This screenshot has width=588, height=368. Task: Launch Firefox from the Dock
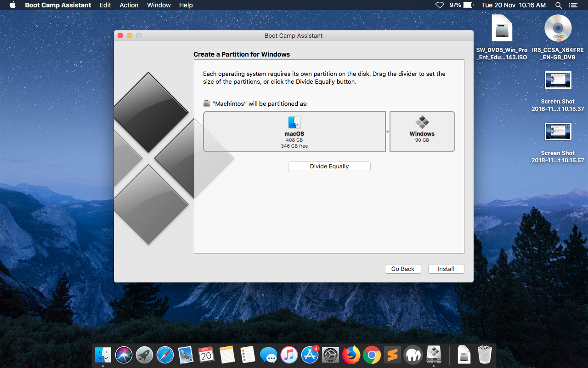coord(351,355)
